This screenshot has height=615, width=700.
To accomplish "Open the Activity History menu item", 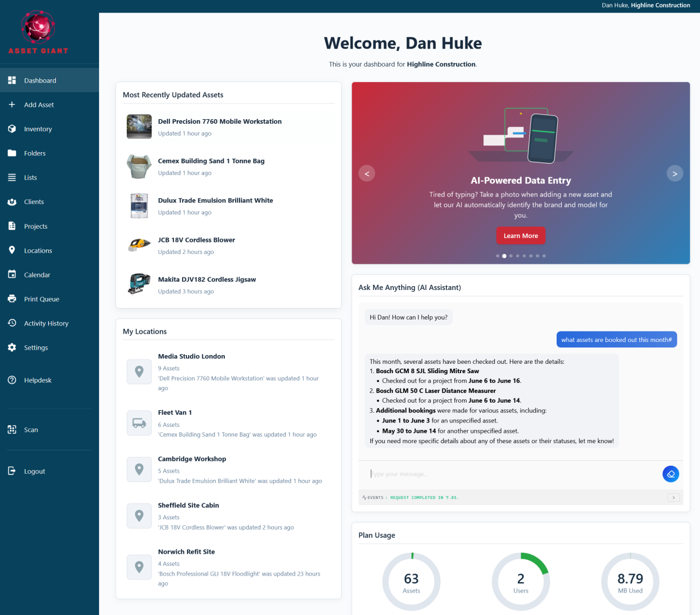I will pos(49,323).
